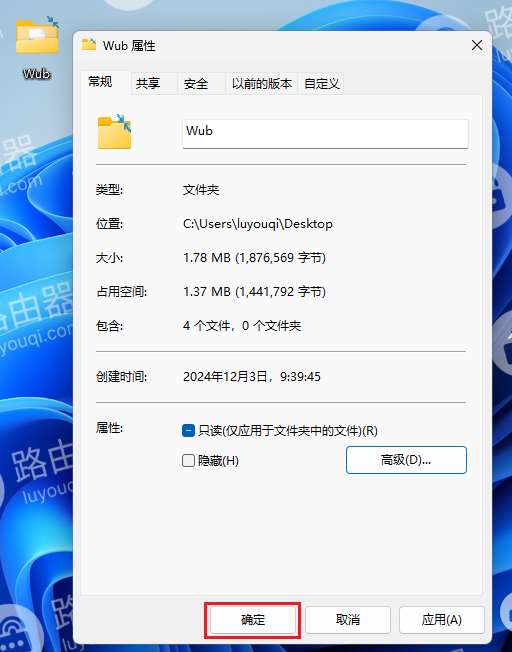Open 高级(D)... advanced attributes
Screen dimensions: 512x652
click(x=406, y=460)
